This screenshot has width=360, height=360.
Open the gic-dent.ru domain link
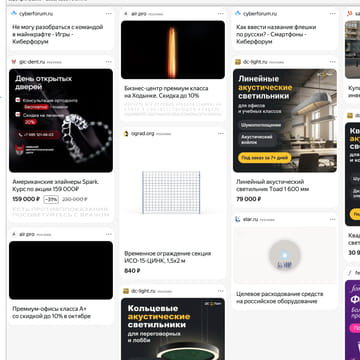[x=32, y=62]
